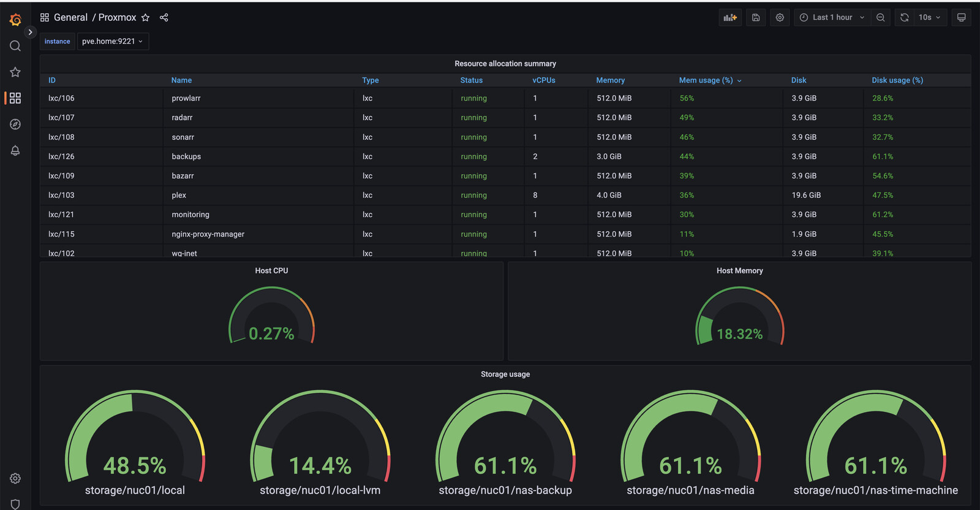Open the search dashboards icon
This screenshot has width=980, height=510.
(x=15, y=46)
